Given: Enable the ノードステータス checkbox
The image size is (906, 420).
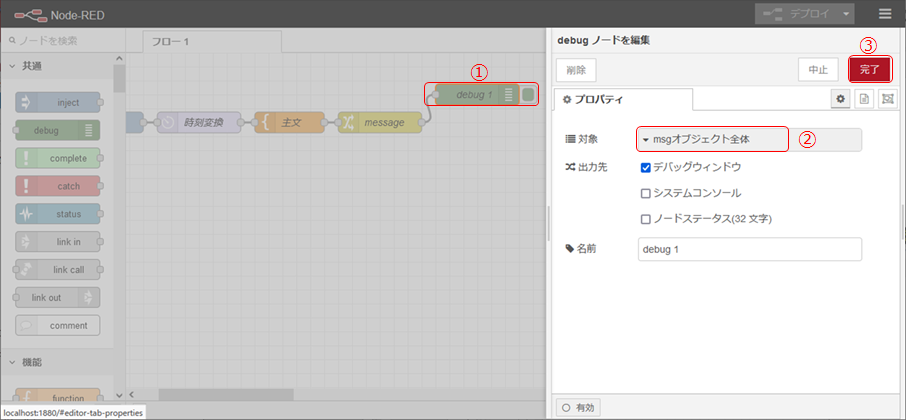Looking at the screenshot, I should coord(646,218).
